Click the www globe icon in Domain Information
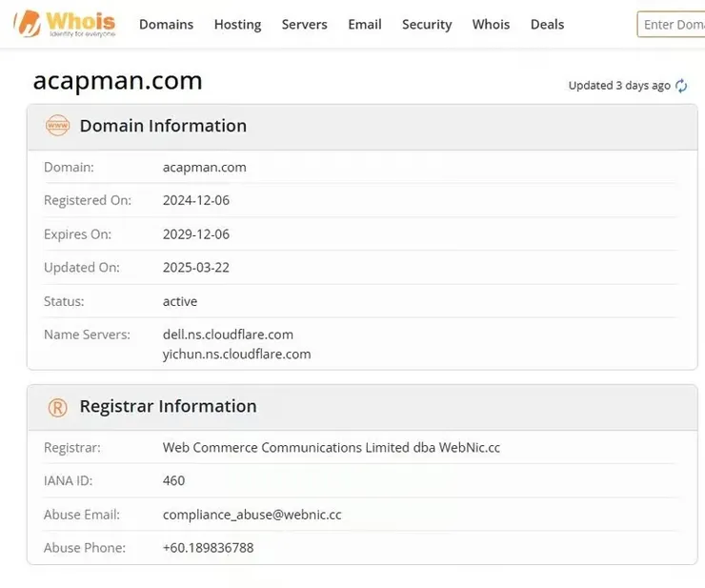This screenshot has height=588, width=705. 57,126
